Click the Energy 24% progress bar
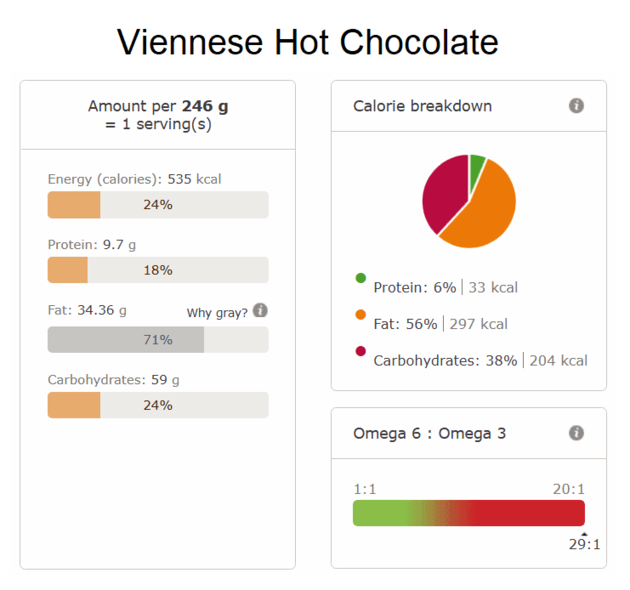Screen dimensions: 630x590 click(x=158, y=205)
